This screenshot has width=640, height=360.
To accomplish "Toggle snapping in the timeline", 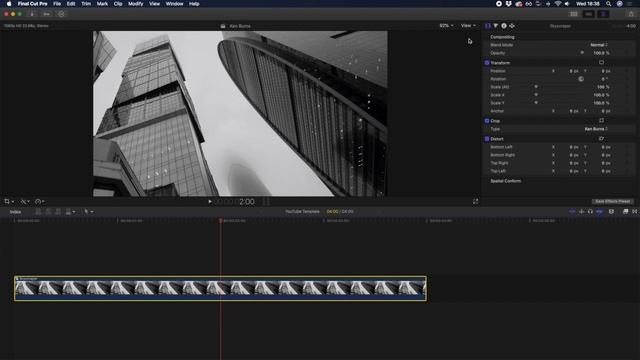I will click(599, 211).
